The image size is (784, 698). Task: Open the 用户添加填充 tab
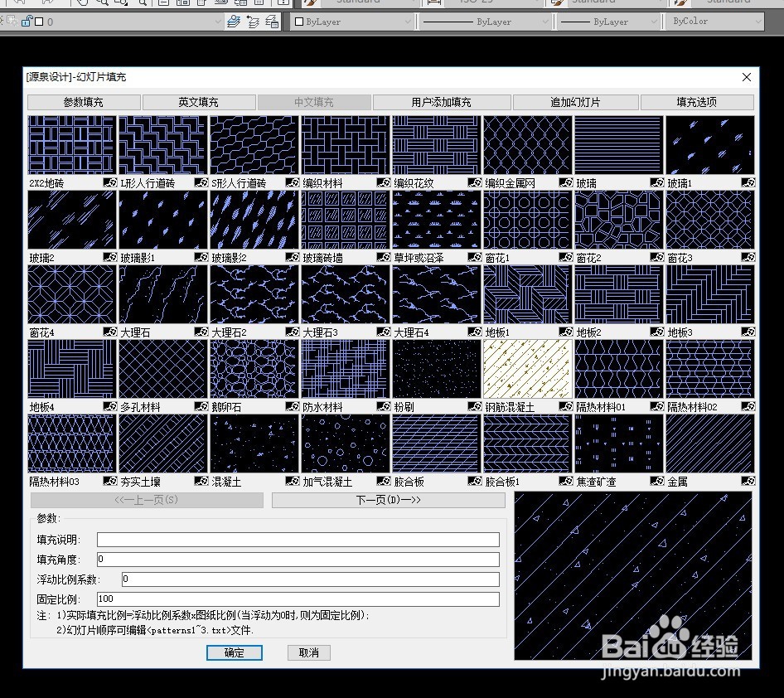click(442, 102)
